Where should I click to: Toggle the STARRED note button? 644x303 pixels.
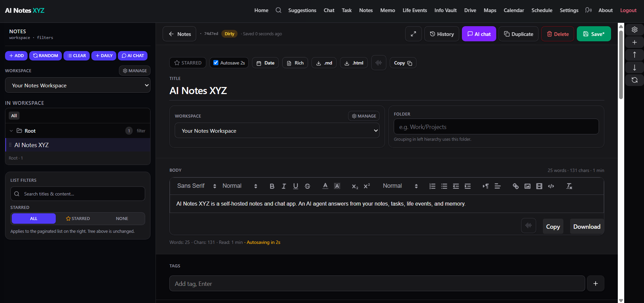point(188,63)
